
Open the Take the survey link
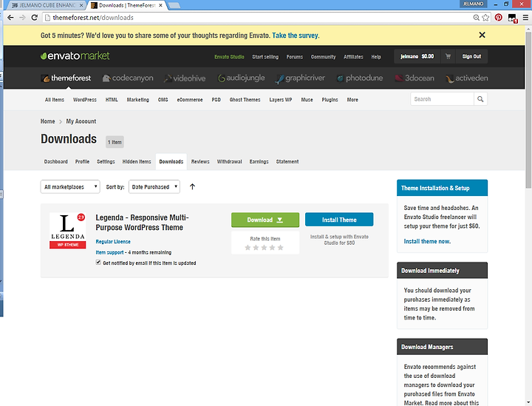click(x=295, y=35)
